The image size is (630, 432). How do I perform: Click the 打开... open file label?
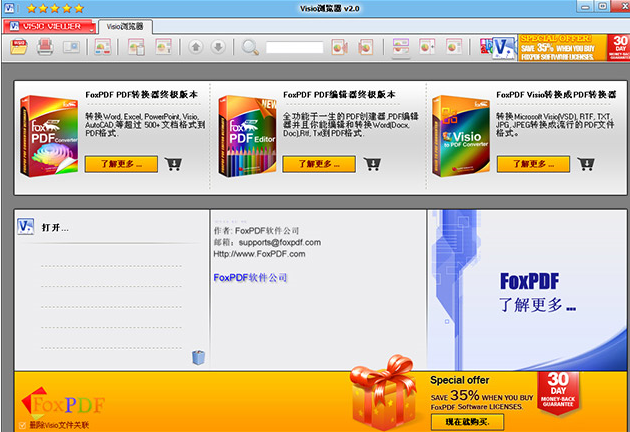55,228
